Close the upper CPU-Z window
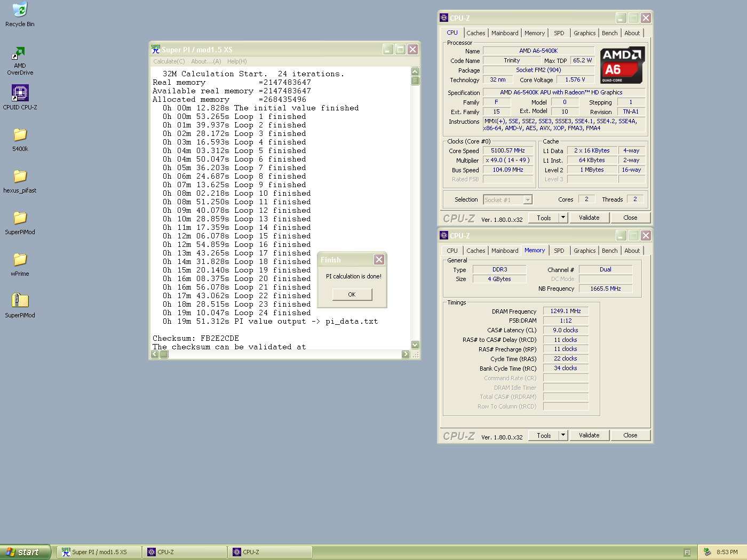The height and width of the screenshot is (560, 747). 646,18
